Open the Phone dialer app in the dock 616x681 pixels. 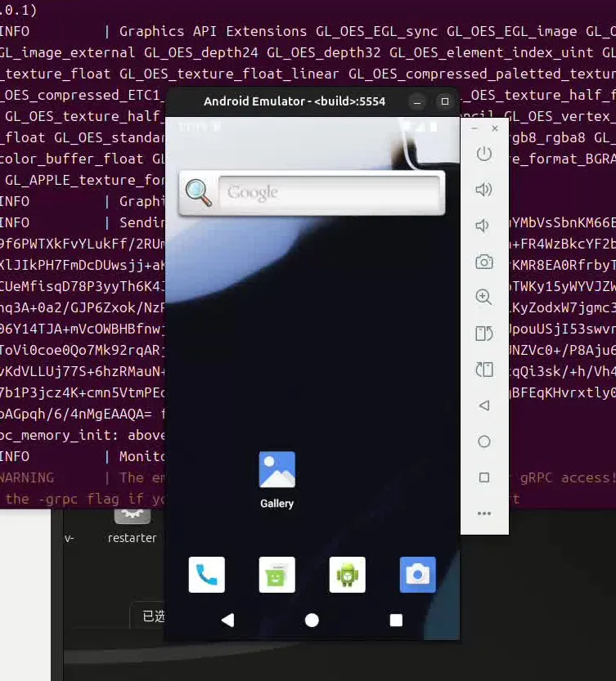coord(207,575)
